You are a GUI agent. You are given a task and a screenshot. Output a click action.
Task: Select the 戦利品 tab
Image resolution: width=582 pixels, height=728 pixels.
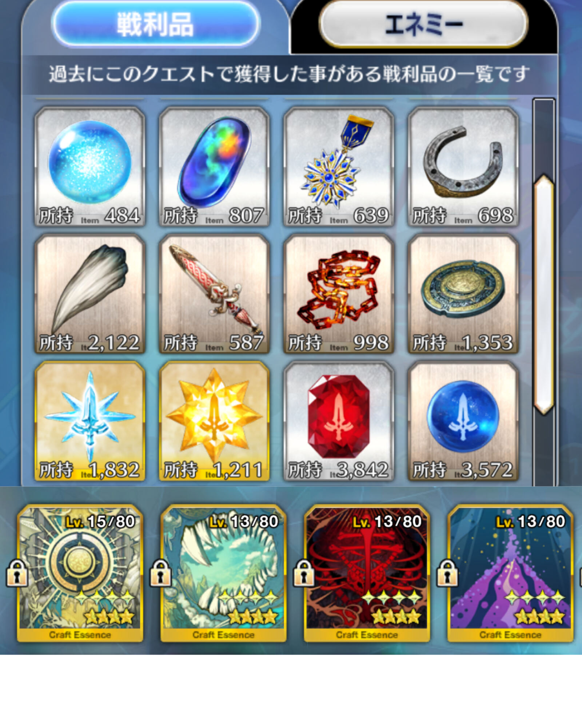tap(156, 25)
